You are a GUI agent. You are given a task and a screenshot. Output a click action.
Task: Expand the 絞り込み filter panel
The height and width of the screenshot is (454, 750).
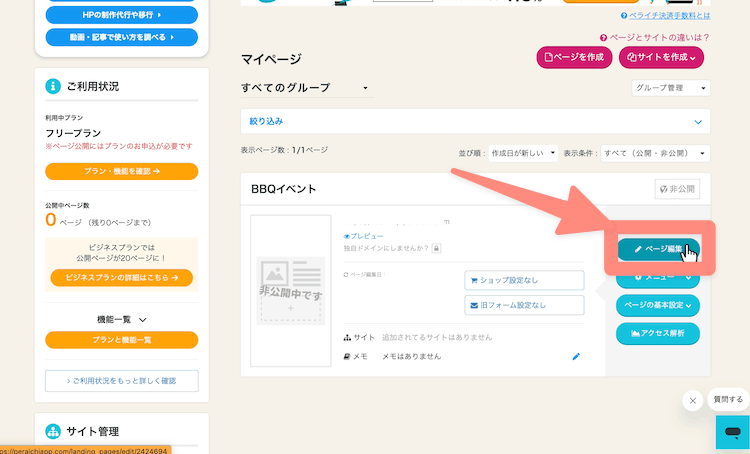point(475,121)
